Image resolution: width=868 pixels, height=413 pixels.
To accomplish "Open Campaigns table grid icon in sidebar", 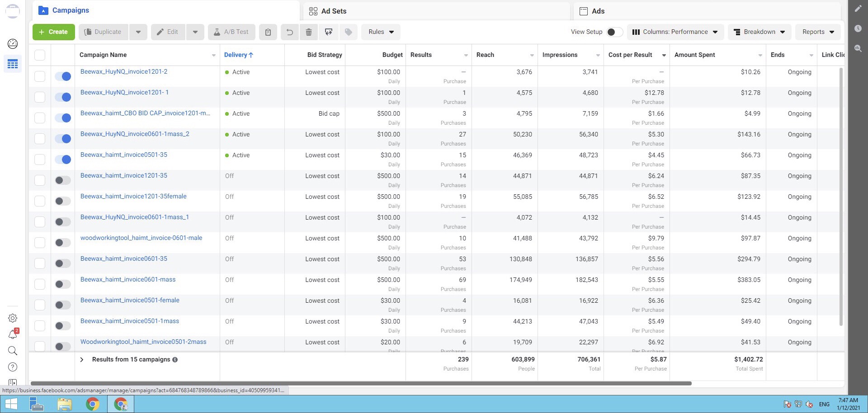I will point(13,64).
